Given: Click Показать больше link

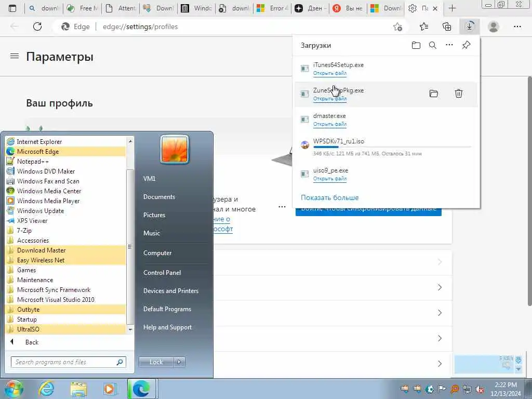Looking at the screenshot, I should click(330, 197).
